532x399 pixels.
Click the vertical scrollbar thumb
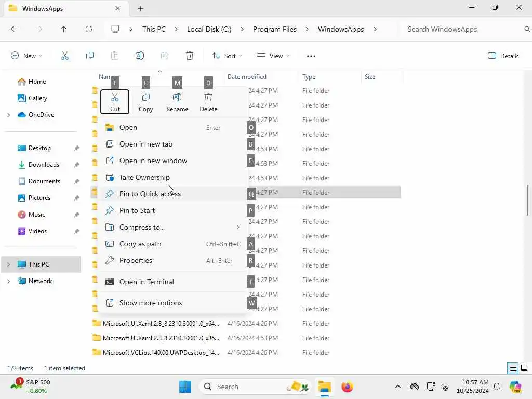coord(528,200)
